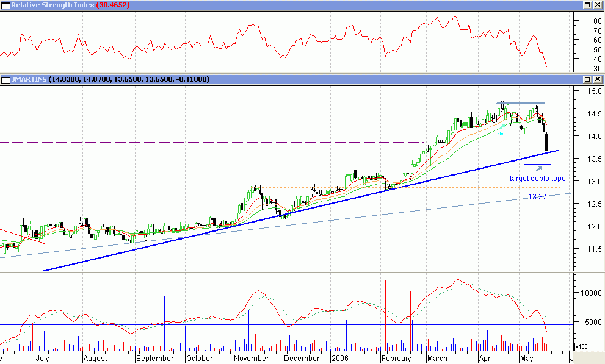Click the 14.5 price axis label
Image resolution: width=605 pixels, height=364 pixels.
(x=595, y=114)
